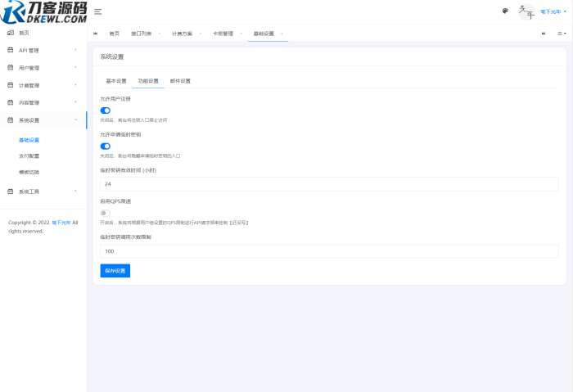The height and width of the screenshot is (392, 573).
Task: Click the 系统设置 card heading
Action: [112, 56]
